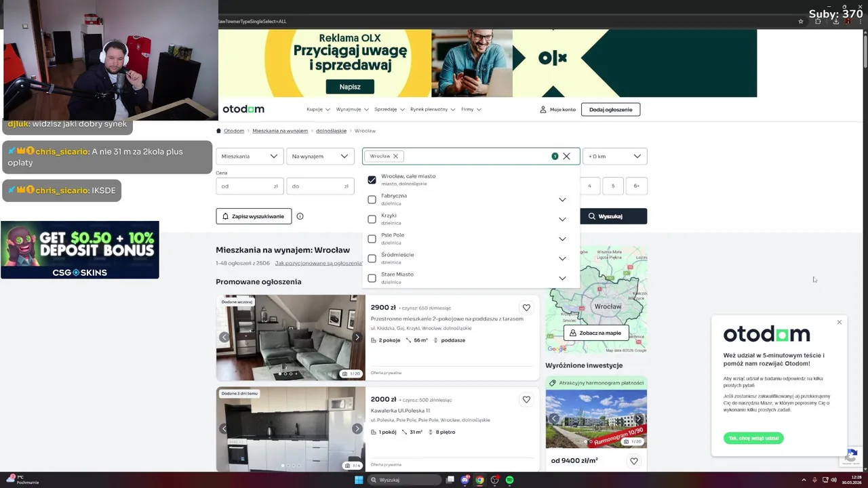The image size is (868, 488).
Task: Open the + 0 km distance dropdown
Action: pyautogui.click(x=614, y=156)
